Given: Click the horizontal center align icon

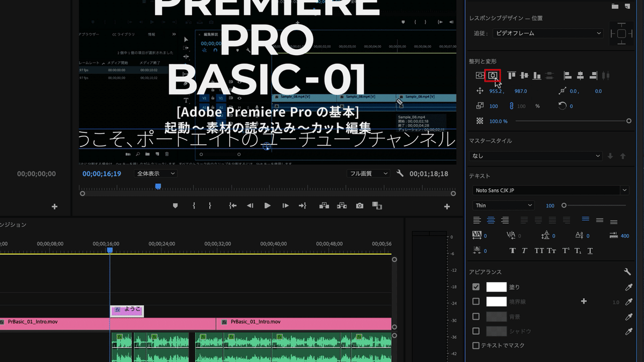Looking at the screenshot, I should pos(493,76).
